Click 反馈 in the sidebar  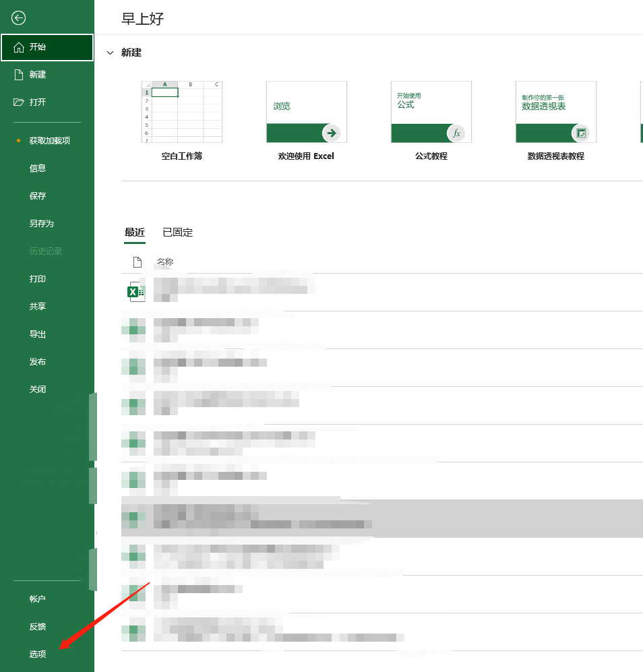pyautogui.click(x=37, y=627)
